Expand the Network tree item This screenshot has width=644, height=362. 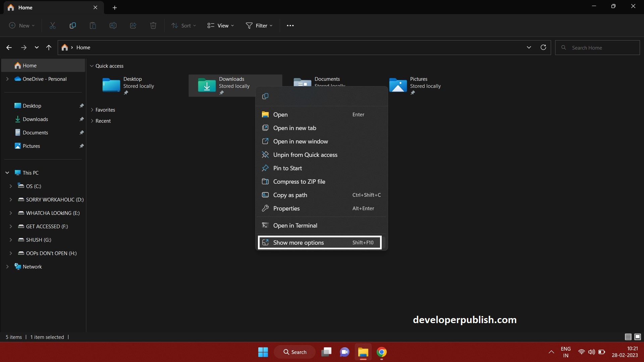(x=7, y=266)
